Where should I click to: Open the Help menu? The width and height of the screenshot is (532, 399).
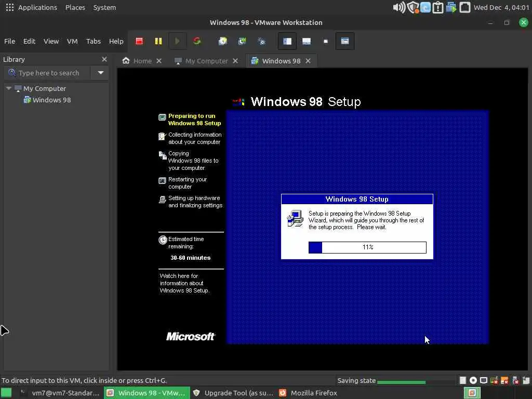tap(116, 41)
